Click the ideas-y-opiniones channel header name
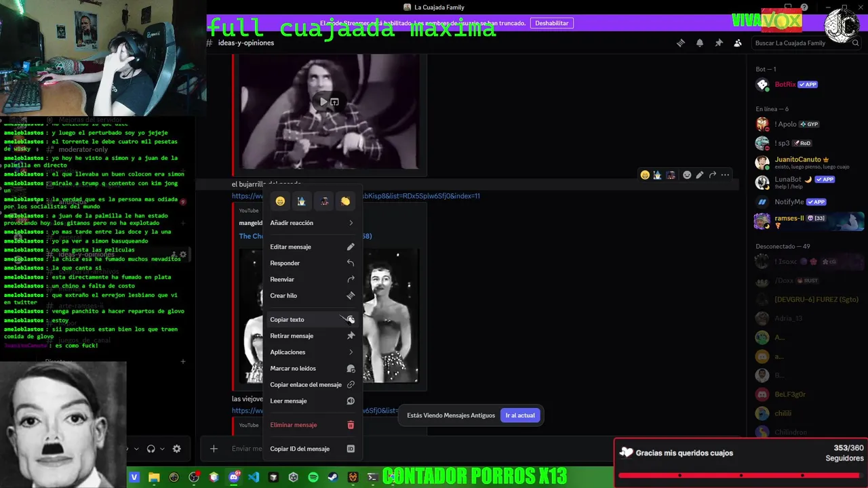Screen dimensions: 868x488 point(246,43)
